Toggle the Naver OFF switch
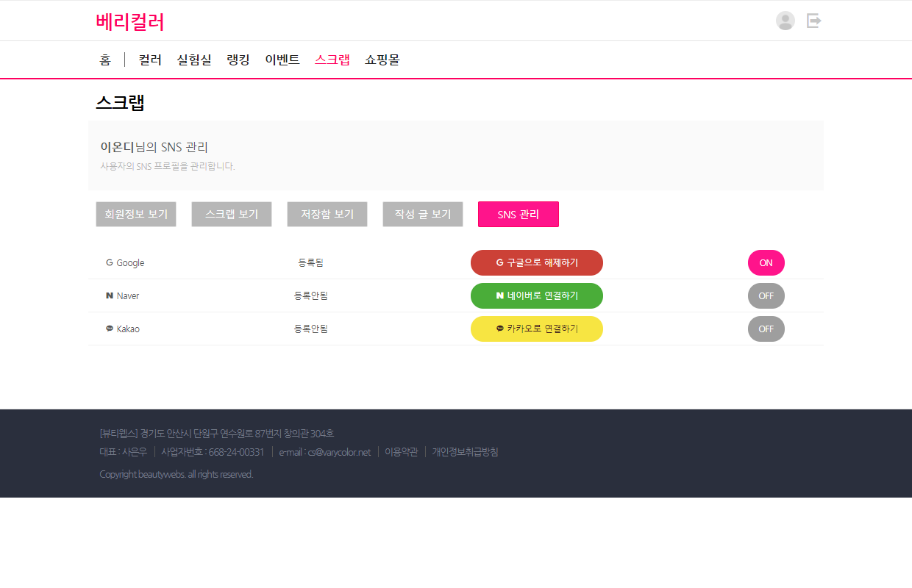912x588 pixels. tap(766, 296)
